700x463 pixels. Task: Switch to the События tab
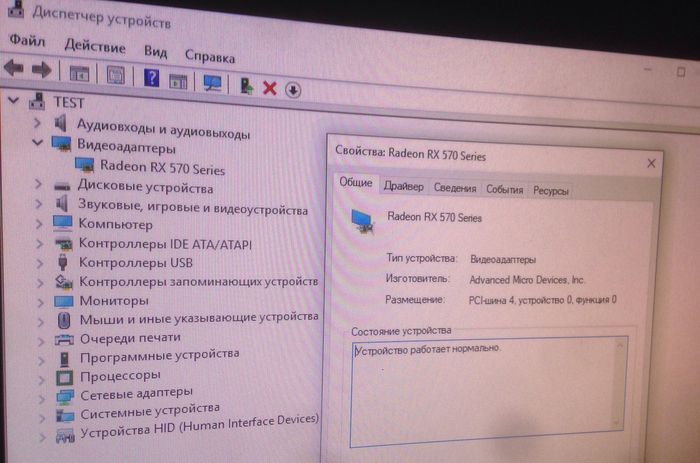tap(504, 189)
